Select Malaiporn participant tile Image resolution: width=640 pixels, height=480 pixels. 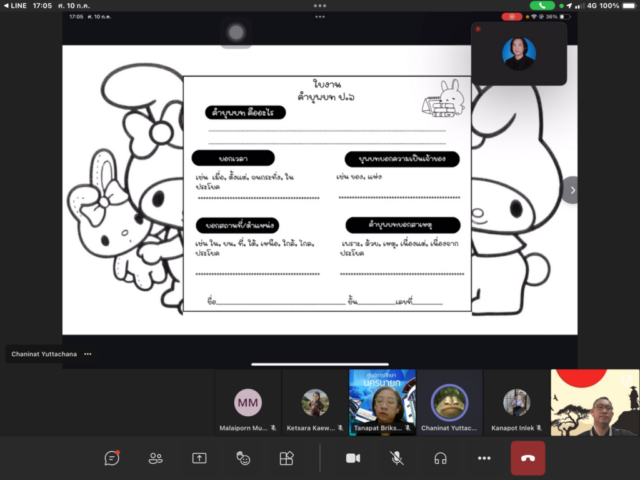pyautogui.click(x=248, y=402)
